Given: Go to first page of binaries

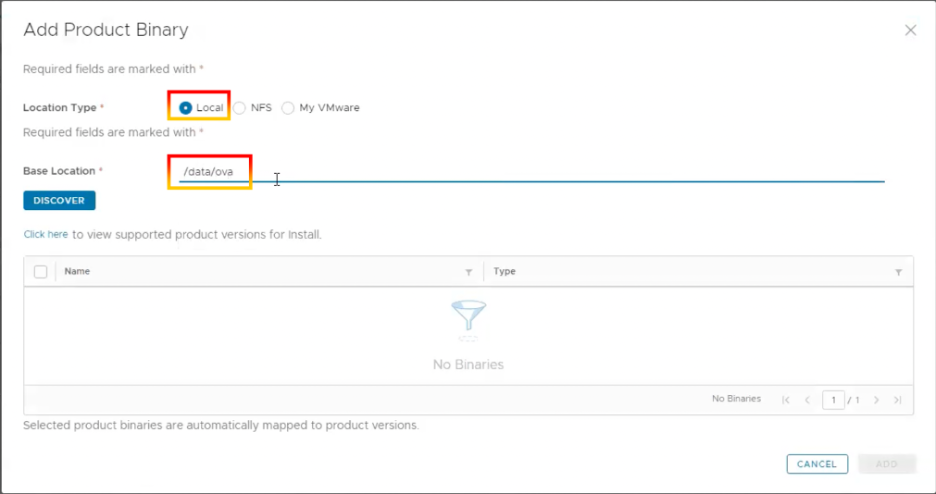Looking at the screenshot, I should pos(786,400).
